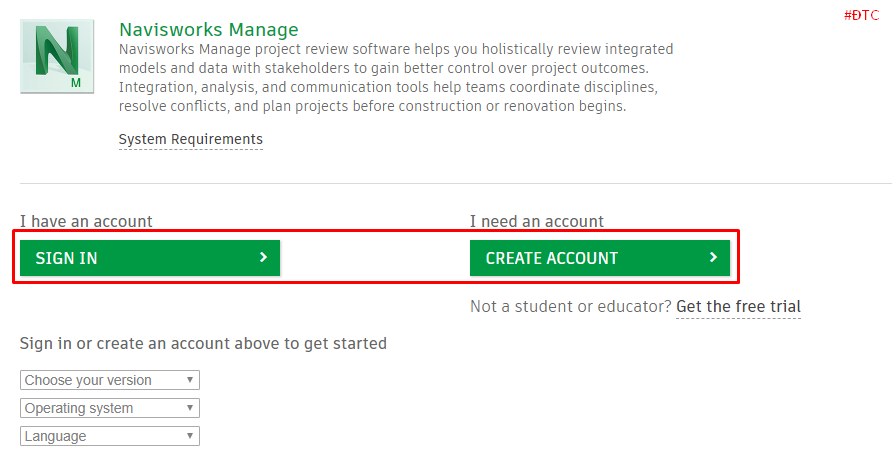Click the red #ĐTC watermark text
The image size is (892, 455).
pyautogui.click(x=861, y=15)
